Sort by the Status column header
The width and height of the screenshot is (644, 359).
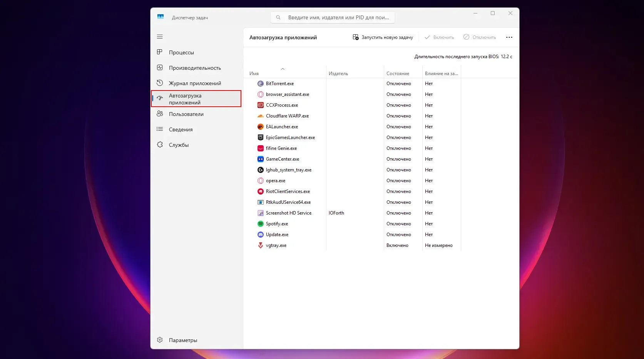398,74
